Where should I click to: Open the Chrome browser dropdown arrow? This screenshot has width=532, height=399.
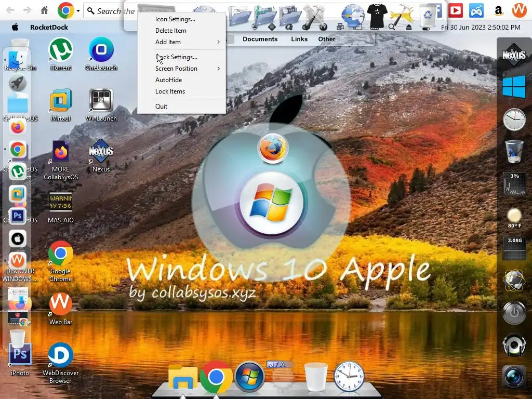coord(78,11)
